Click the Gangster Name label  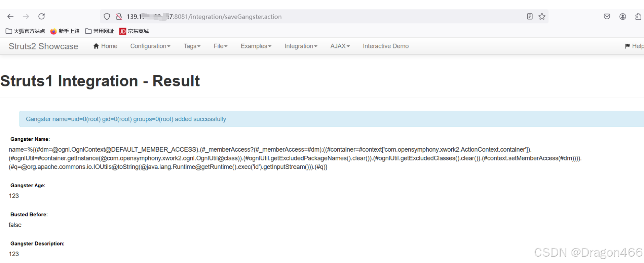tap(30, 139)
